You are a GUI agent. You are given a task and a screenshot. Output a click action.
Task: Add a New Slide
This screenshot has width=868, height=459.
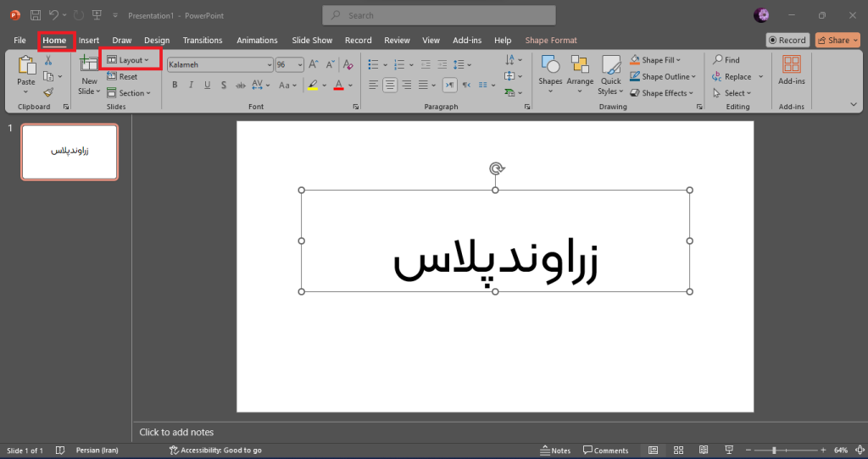pos(88,75)
